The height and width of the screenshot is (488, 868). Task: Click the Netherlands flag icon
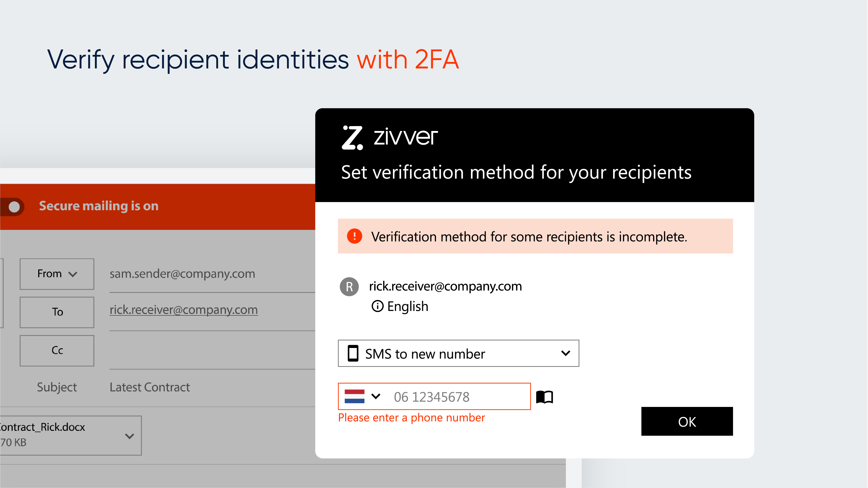click(355, 396)
